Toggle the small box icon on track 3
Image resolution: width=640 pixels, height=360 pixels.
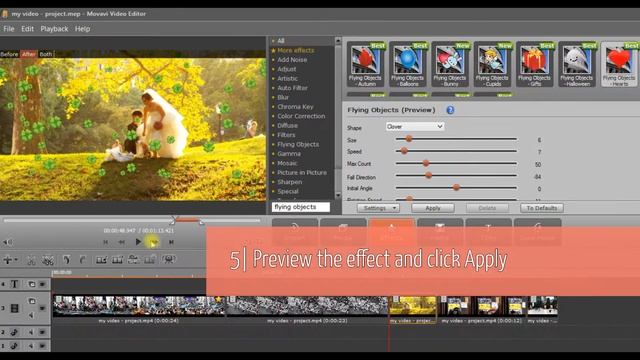(x=31, y=301)
